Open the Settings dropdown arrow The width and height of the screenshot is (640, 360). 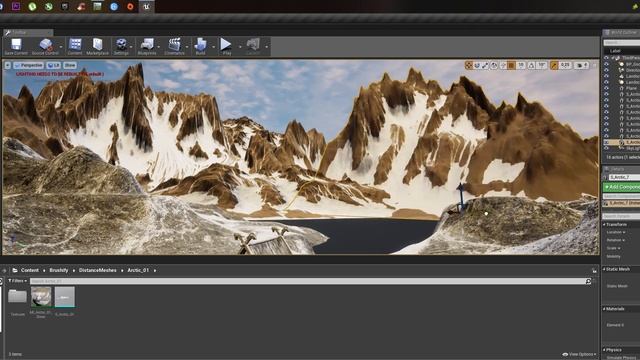pyautogui.click(x=131, y=47)
